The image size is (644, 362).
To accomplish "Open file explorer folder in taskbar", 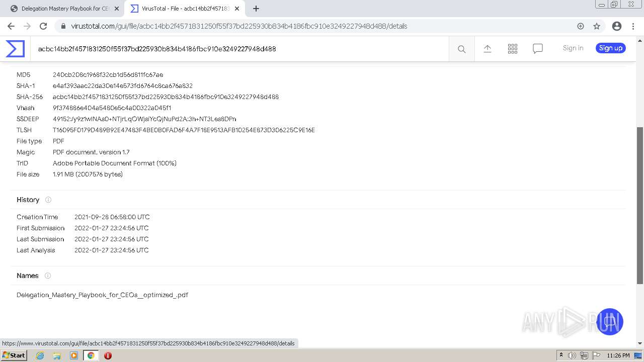I will coord(57,355).
